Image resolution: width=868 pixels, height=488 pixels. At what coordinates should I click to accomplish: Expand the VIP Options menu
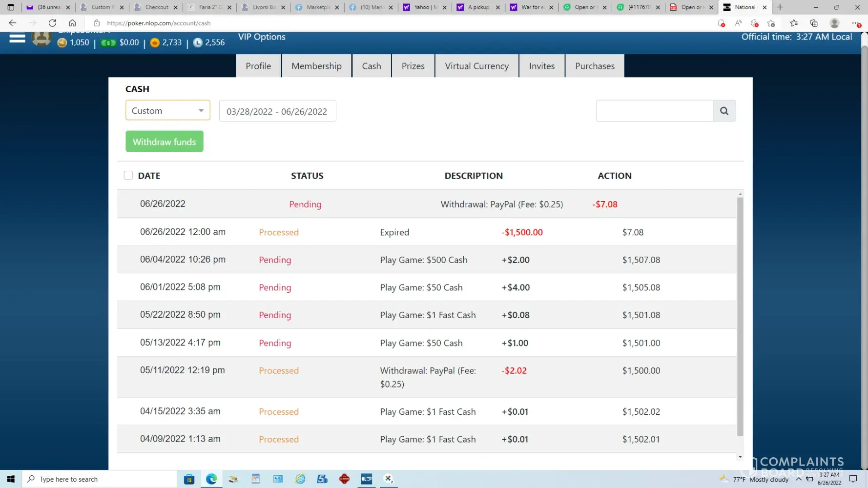click(x=262, y=37)
